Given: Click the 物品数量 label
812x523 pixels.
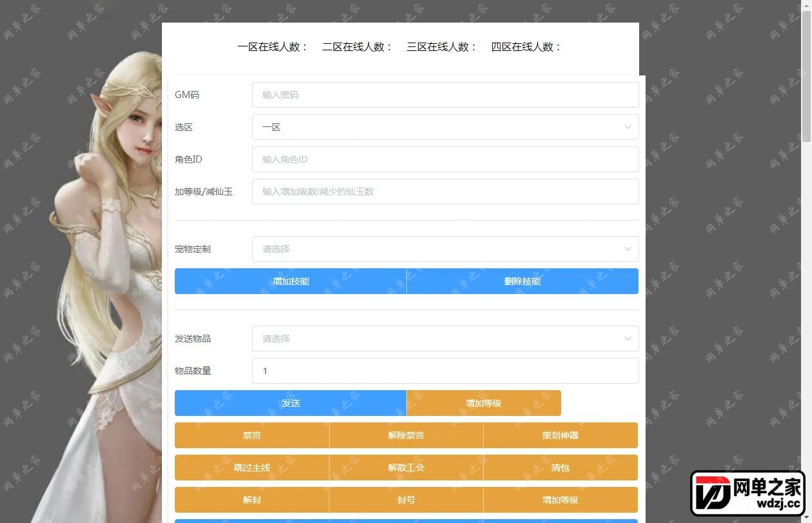Looking at the screenshot, I should click(193, 371).
